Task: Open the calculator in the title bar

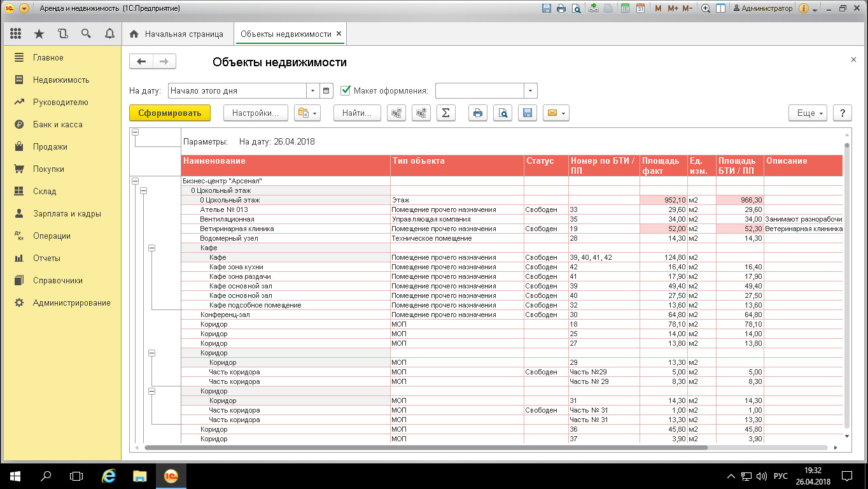Action: pos(625,8)
